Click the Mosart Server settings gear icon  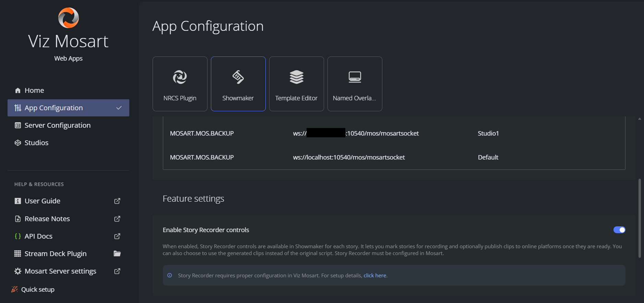pyautogui.click(x=18, y=271)
